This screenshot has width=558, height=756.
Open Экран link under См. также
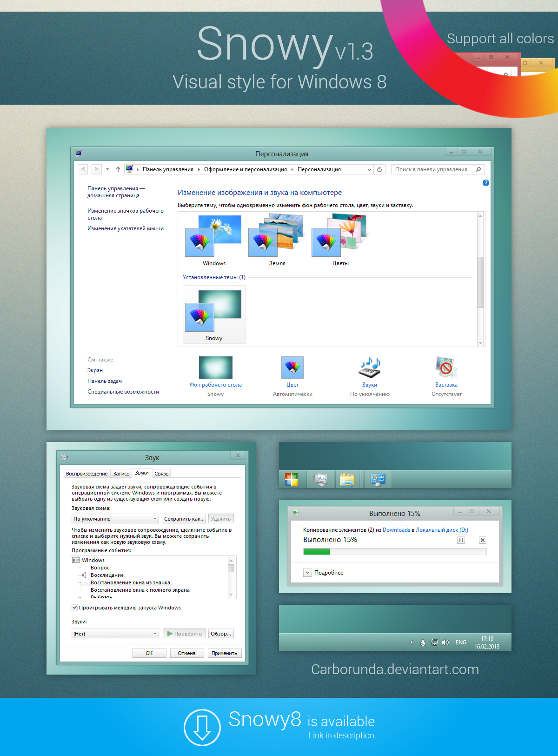click(95, 370)
